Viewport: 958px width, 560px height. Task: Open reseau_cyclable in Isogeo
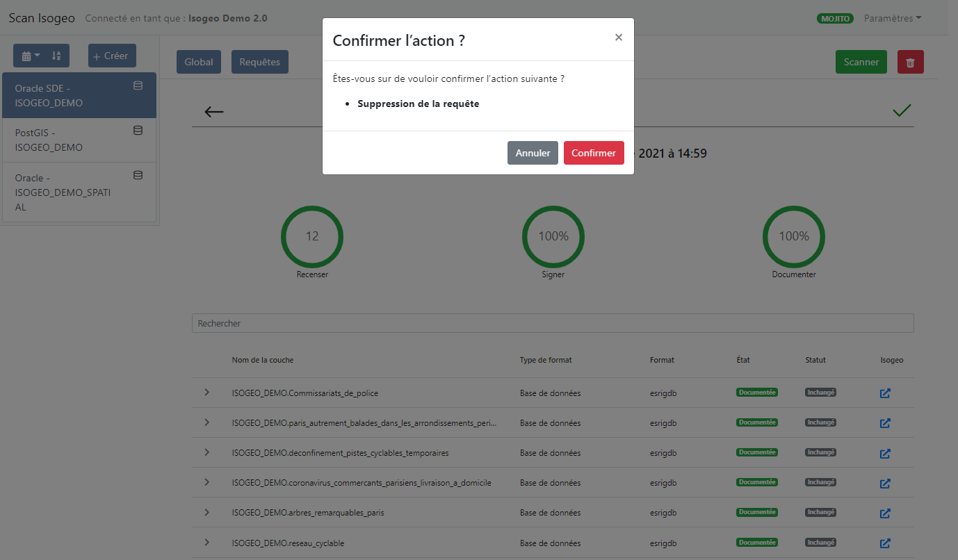(885, 543)
